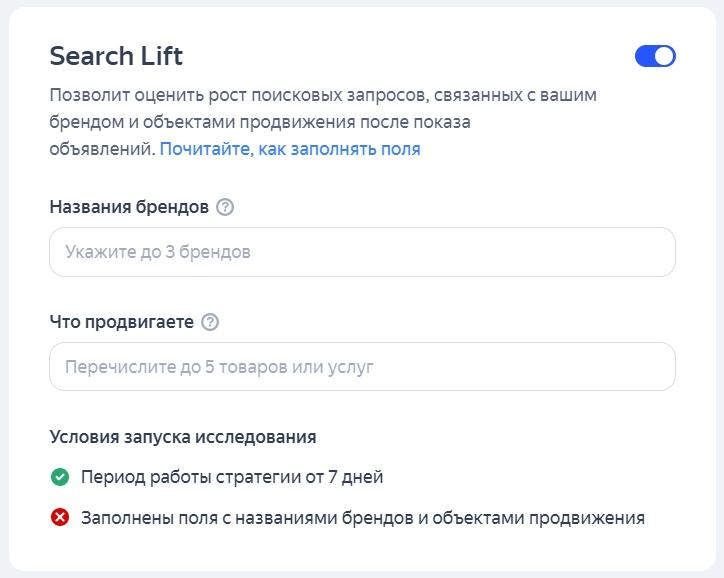Viewport: 724px width, 578px height.
Task: Select the 'Период работы стратегии от 7 дней' condition
Action: [x=232, y=477]
